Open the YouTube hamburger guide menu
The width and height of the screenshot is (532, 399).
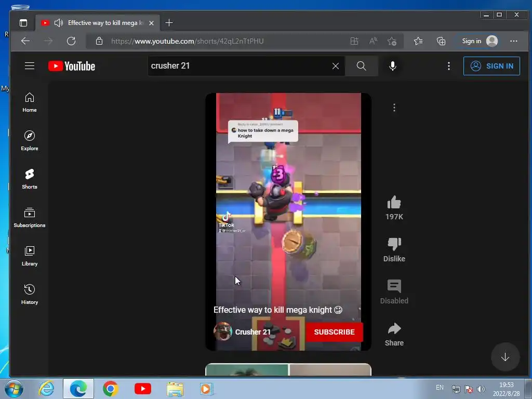click(x=30, y=66)
